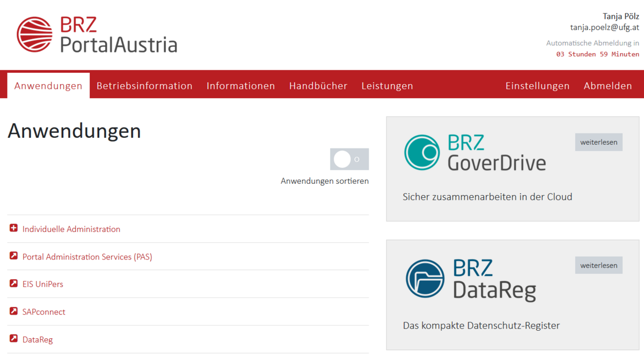The image size is (644, 357).
Task: Click the arrow icon next to Portal Administration Services
Action: point(14,256)
